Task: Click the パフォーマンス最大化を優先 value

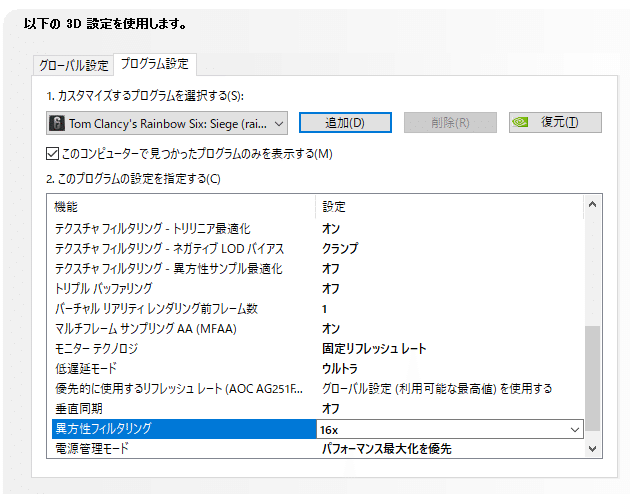Action: coord(387,449)
